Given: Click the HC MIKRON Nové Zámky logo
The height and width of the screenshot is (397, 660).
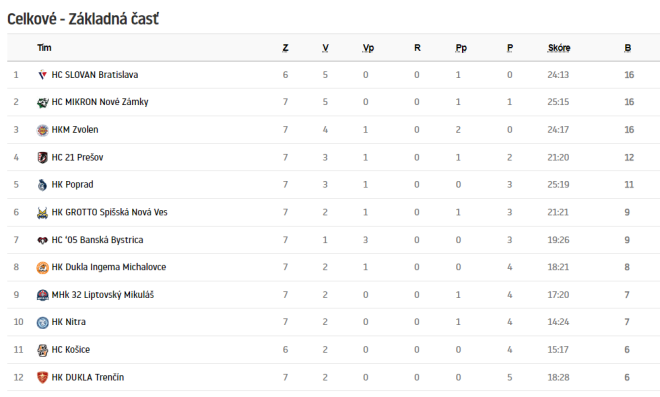Looking at the screenshot, I should (42, 102).
